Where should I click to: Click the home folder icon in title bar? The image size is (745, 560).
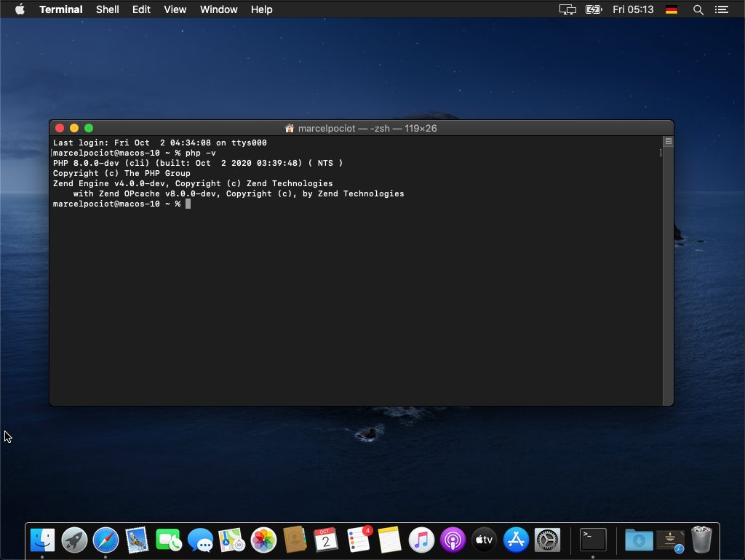[x=290, y=128]
